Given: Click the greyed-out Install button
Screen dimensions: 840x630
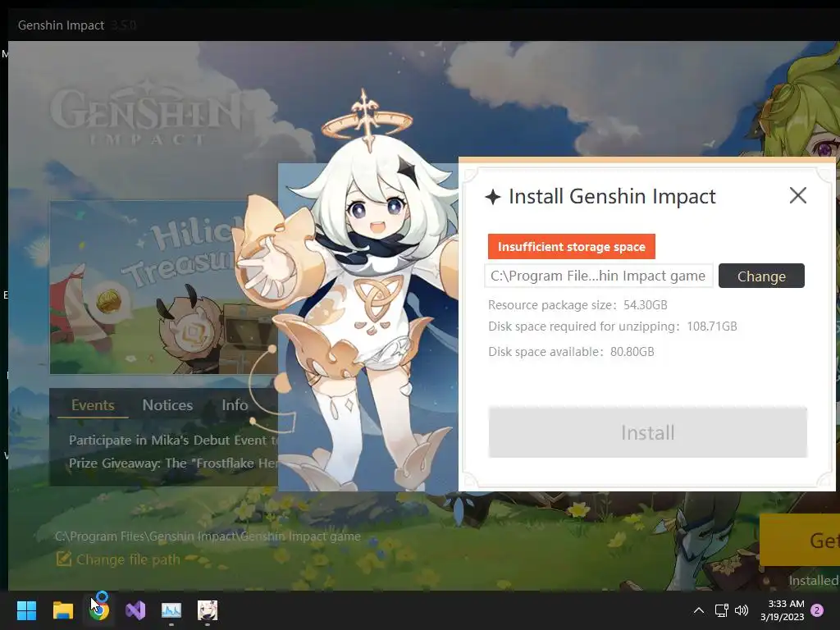Looking at the screenshot, I should coord(648,432).
